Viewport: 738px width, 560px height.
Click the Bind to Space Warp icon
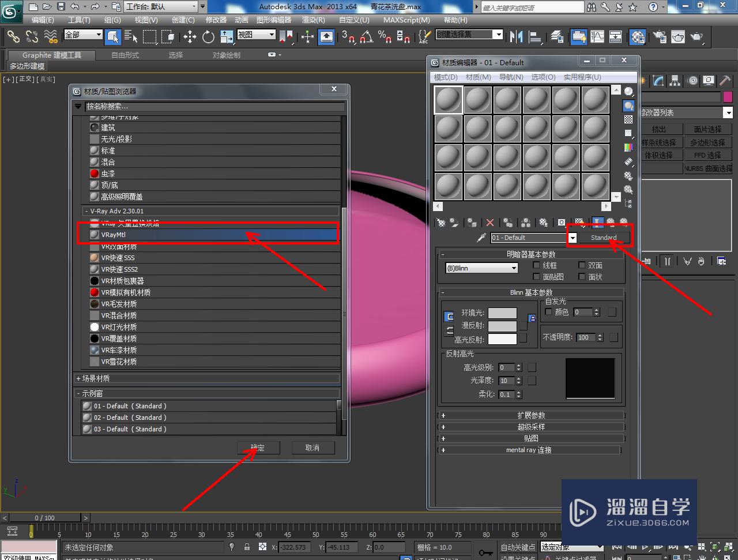(51, 37)
